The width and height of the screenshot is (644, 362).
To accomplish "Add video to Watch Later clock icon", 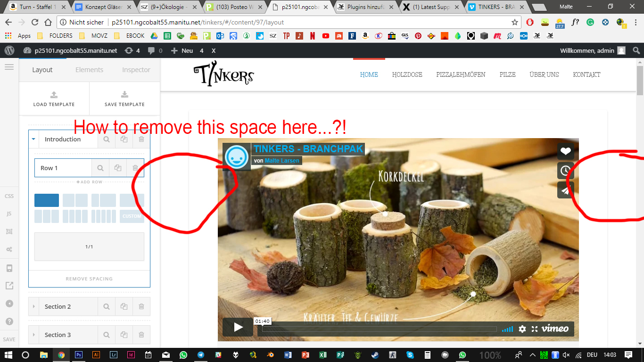I will click(x=565, y=171).
